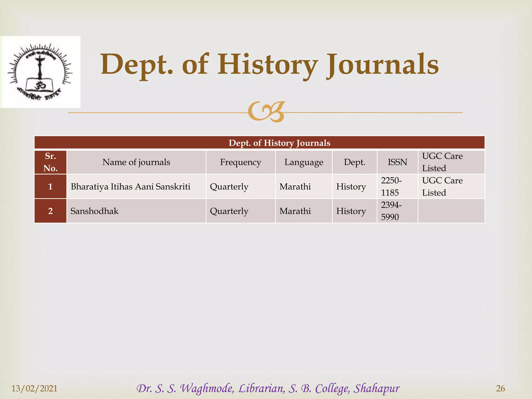The width and height of the screenshot is (532, 399).
Task: Select the 'Dept.' column header
Action: [355, 162]
